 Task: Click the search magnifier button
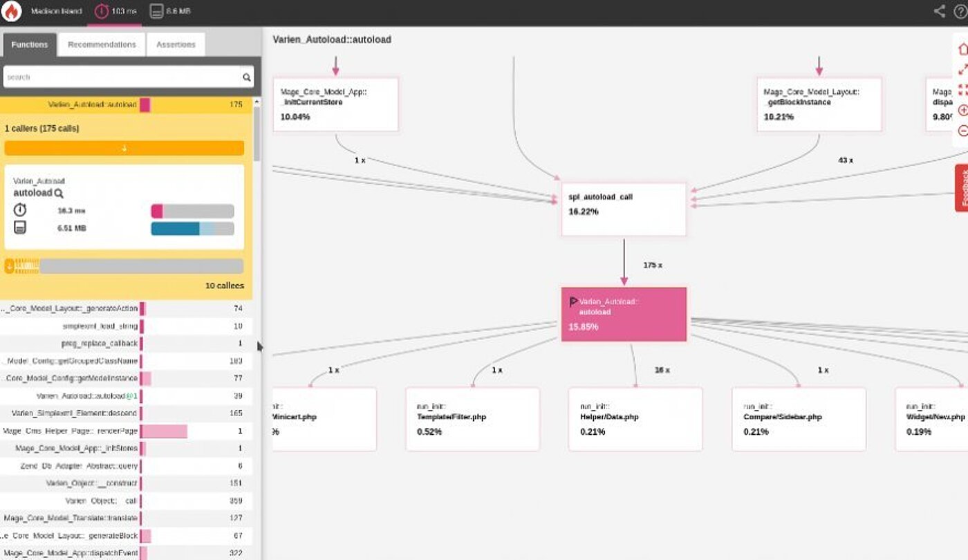click(x=247, y=77)
